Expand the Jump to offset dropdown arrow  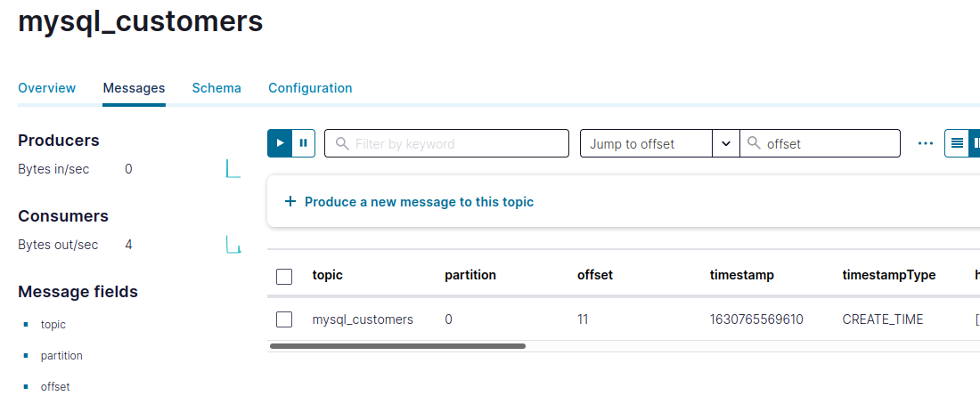click(x=725, y=143)
